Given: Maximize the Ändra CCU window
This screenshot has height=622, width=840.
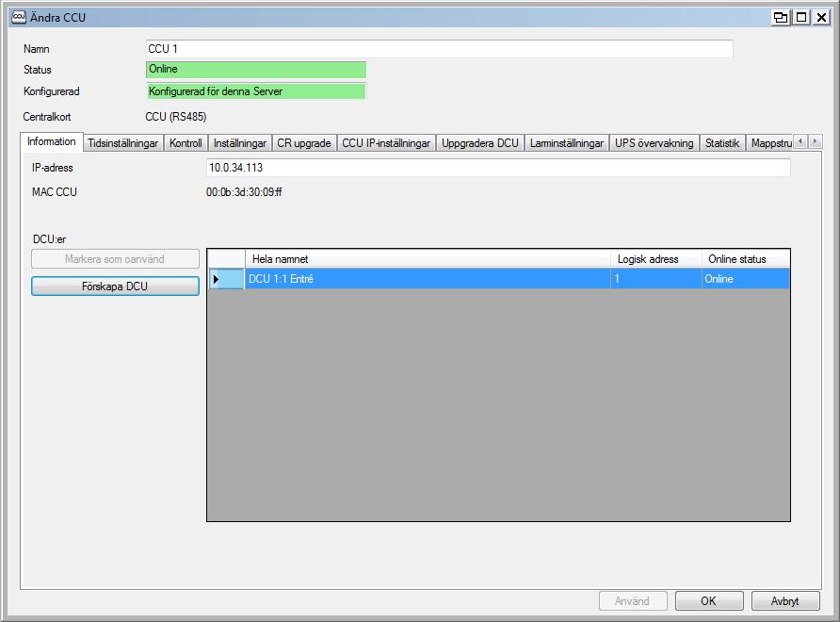Looking at the screenshot, I should click(801, 18).
